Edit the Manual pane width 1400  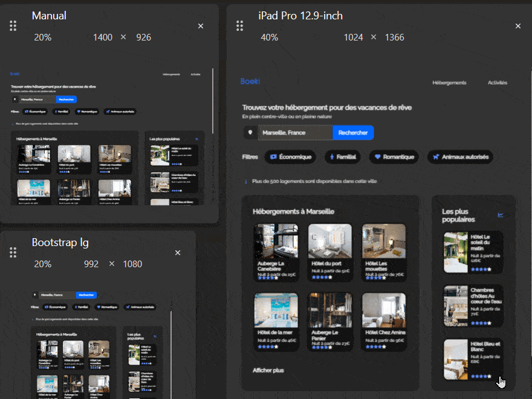pos(102,37)
